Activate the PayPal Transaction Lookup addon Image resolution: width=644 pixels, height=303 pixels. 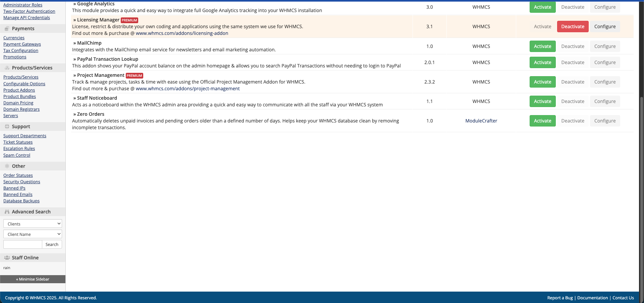click(x=542, y=62)
